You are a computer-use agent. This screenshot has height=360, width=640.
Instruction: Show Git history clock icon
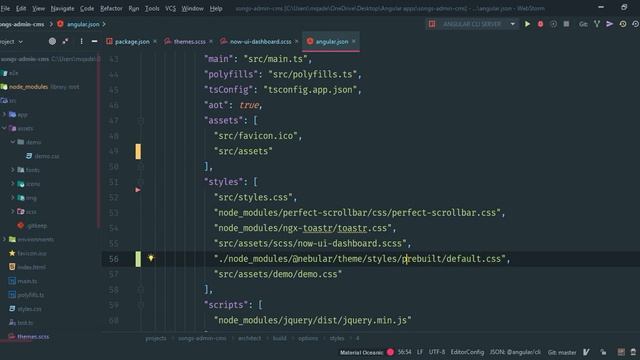(623, 24)
